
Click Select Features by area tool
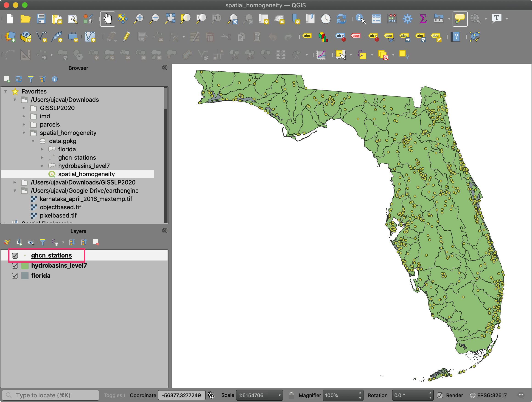tap(340, 55)
